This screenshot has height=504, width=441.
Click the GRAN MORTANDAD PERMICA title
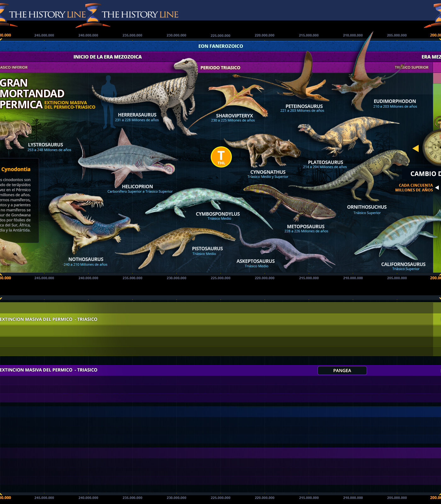coord(31,94)
